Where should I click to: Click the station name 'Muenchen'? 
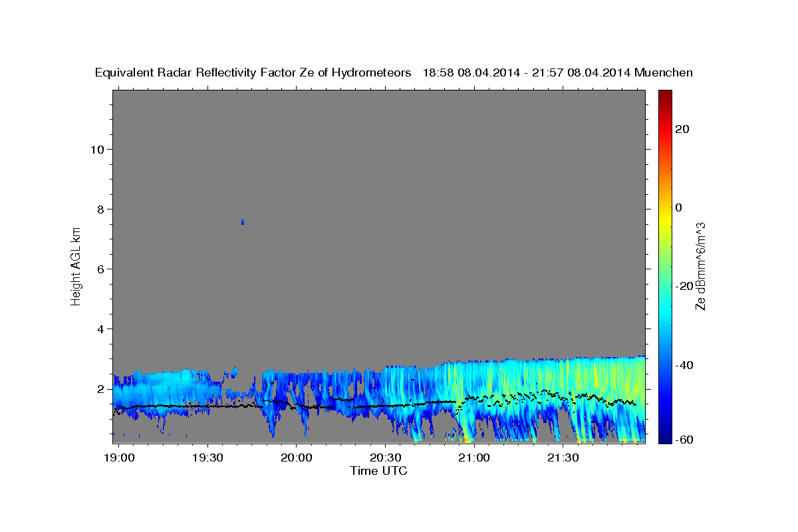pos(664,72)
